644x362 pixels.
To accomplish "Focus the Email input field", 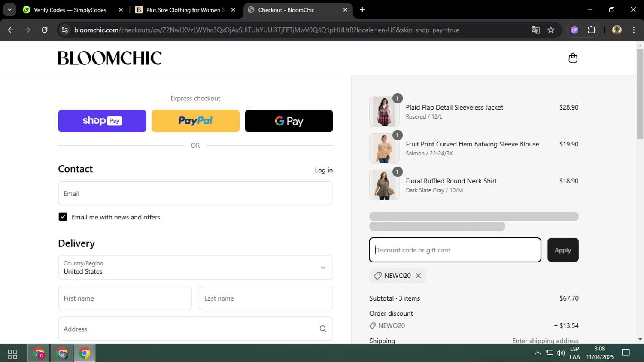I will (x=195, y=193).
